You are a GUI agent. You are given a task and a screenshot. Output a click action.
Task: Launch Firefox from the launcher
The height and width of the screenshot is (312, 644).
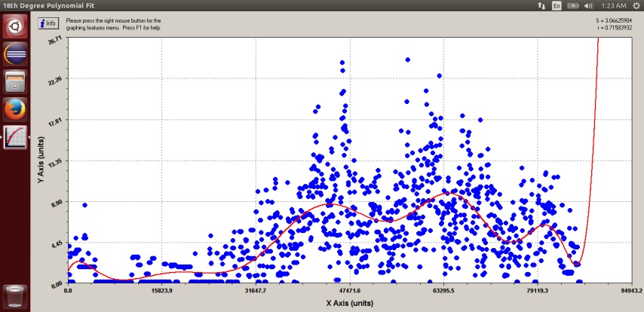[x=15, y=109]
